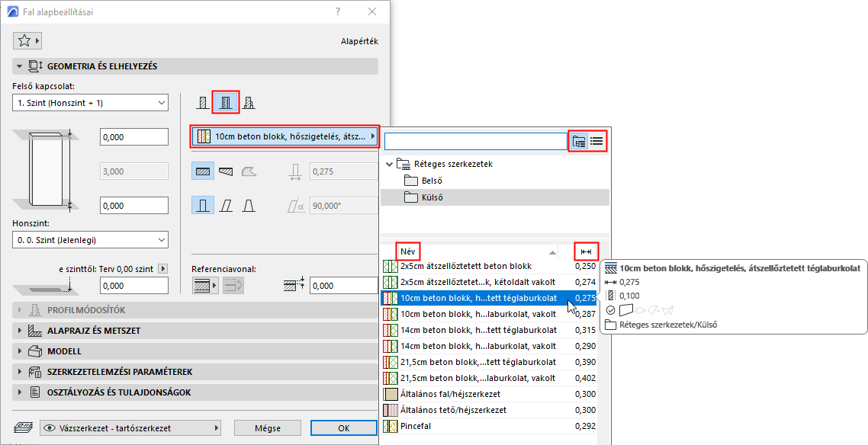The width and height of the screenshot is (868, 445).
Task: Open the Vázszerkezet - tartószerkezet layer dropdown
Action: click(x=130, y=428)
